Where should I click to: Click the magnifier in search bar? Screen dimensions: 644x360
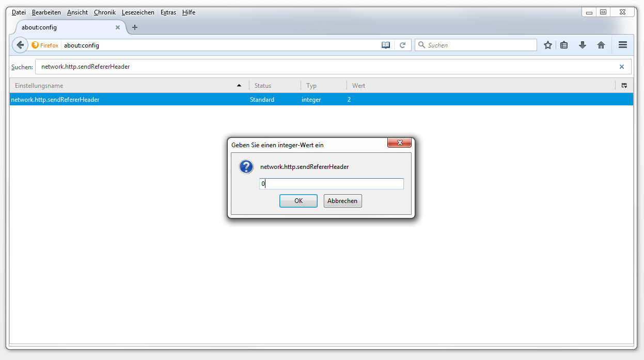(x=421, y=45)
